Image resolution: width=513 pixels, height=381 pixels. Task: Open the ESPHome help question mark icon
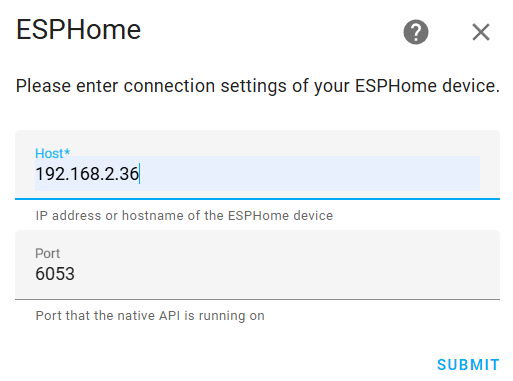point(416,32)
